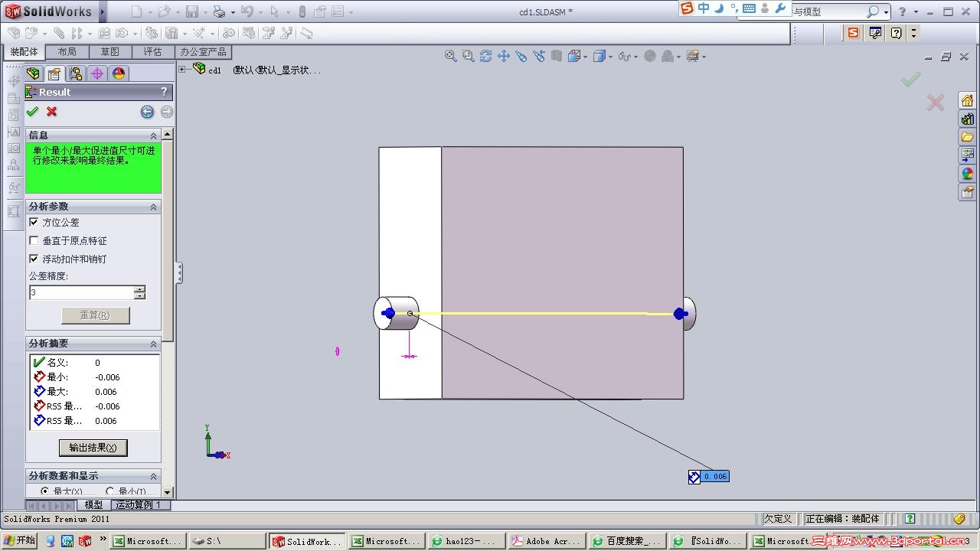Viewport: 980px width, 551px height.
Task: Open the Adobe Acrobat taskbar button
Action: click(x=546, y=541)
